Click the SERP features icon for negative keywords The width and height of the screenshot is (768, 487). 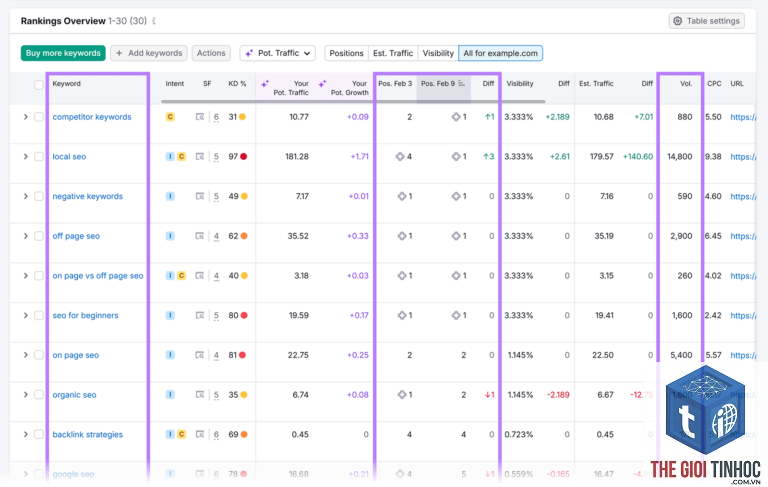tap(200, 196)
